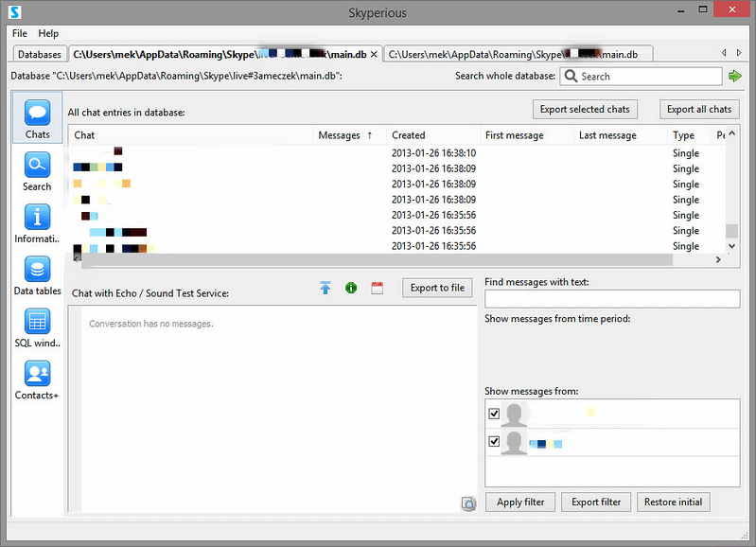Open the Search page in sidebar
This screenshot has width=756, height=547.
pos(37,171)
